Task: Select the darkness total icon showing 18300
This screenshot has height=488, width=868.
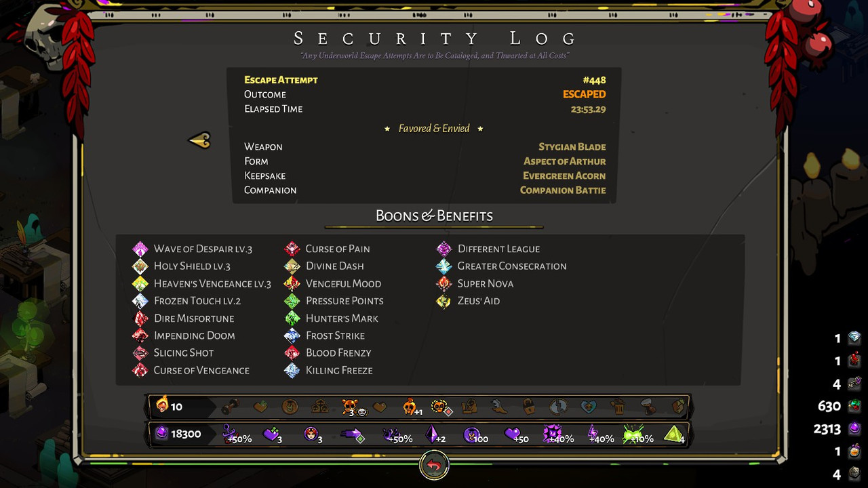Action: (x=162, y=434)
